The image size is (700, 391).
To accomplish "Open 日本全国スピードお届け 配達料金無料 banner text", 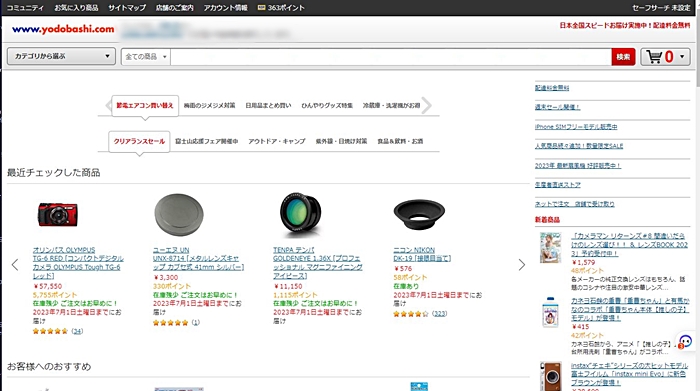I will [x=625, y=25].
